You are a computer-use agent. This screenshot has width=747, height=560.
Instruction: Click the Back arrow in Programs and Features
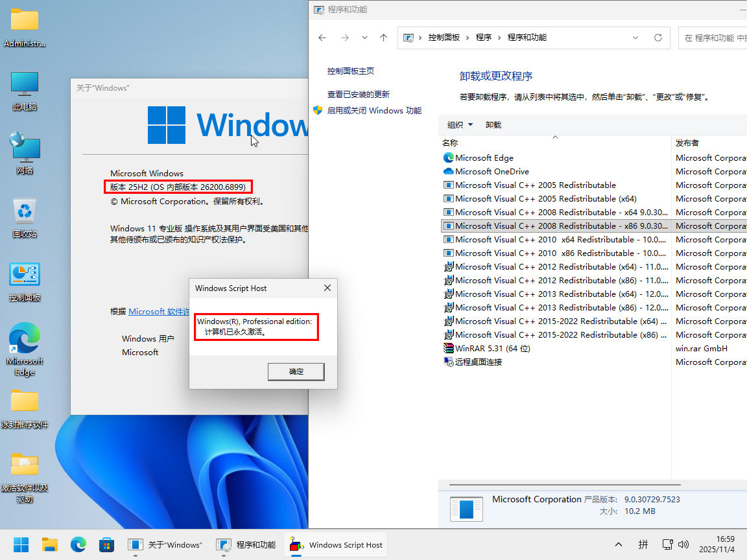point(322,38)
